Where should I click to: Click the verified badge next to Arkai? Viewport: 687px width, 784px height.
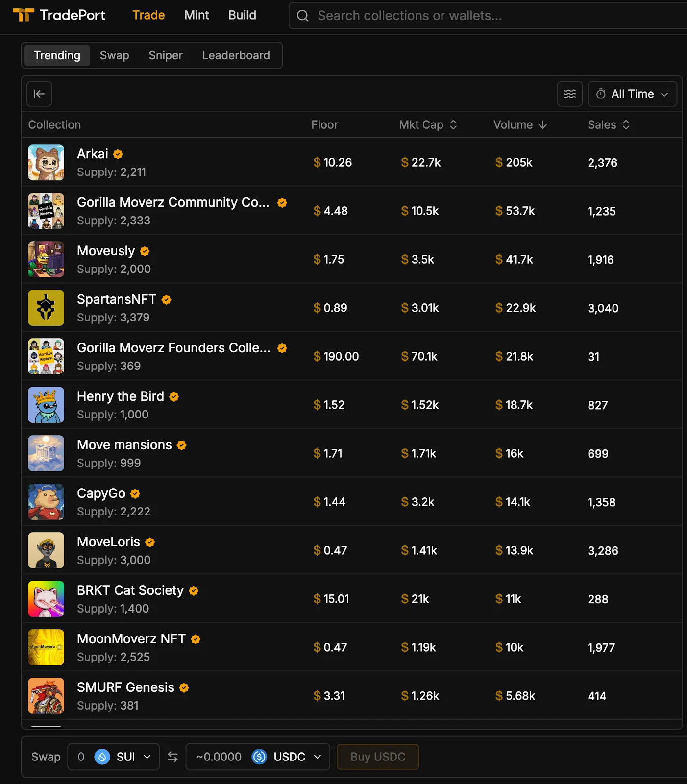coord(118,154)
